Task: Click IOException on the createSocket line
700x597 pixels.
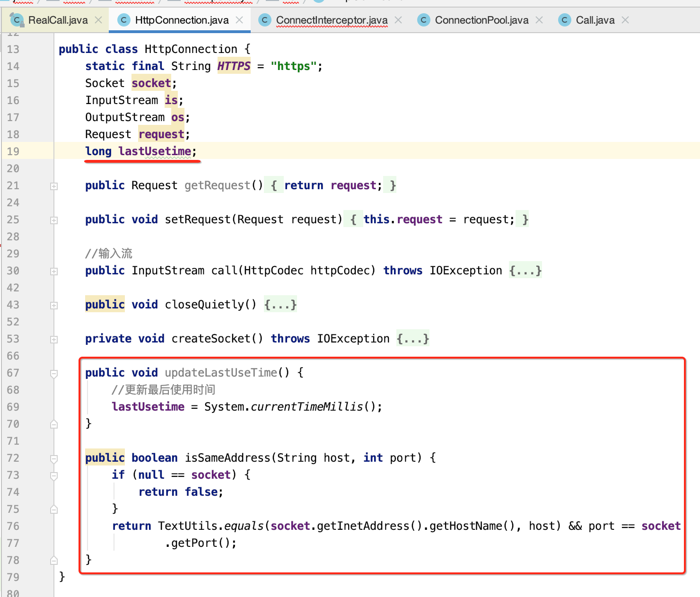Action: 353,339
